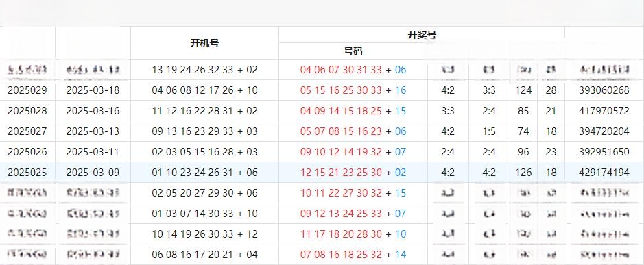Click value 18 in row 2025025
Viewport: 644px width, 265px height.
[551, 173]
